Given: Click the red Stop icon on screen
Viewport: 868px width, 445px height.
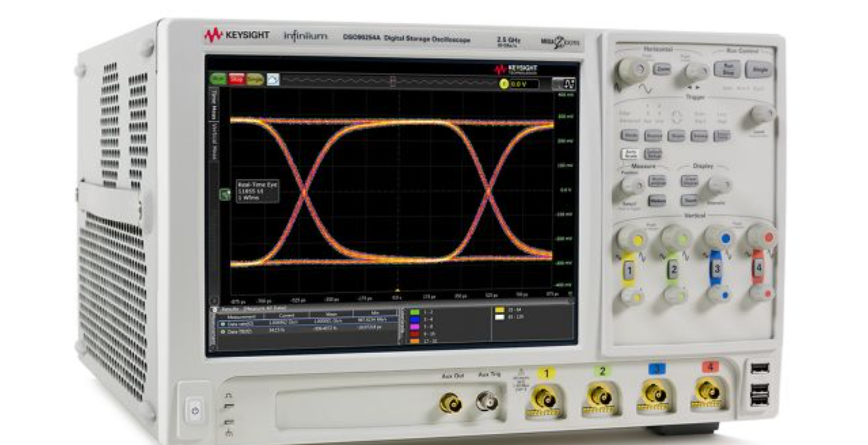Looking at the screenshot, I should (236, 78).
